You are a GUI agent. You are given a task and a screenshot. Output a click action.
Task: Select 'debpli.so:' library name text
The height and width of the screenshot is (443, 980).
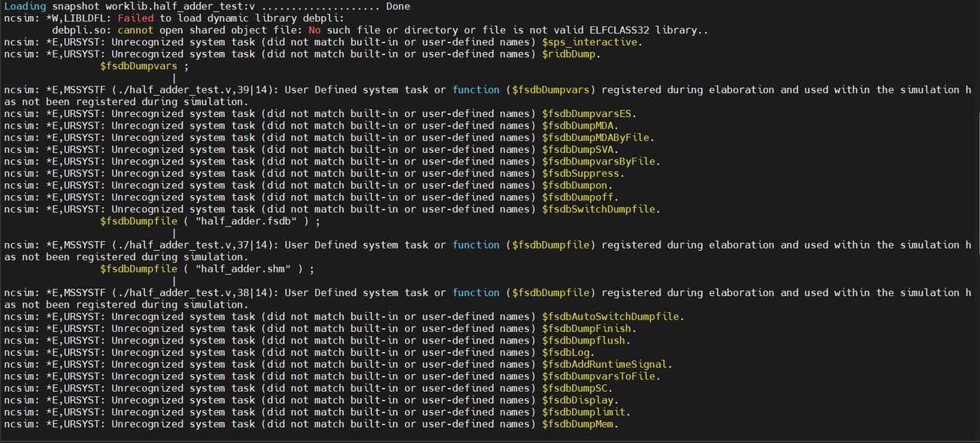point(82,30)
